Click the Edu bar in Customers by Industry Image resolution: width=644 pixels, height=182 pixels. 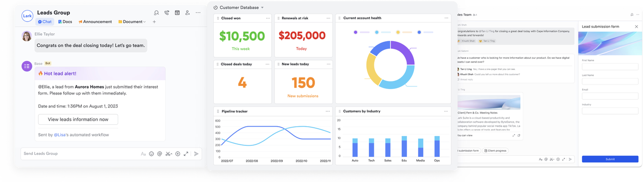point(404,146)
